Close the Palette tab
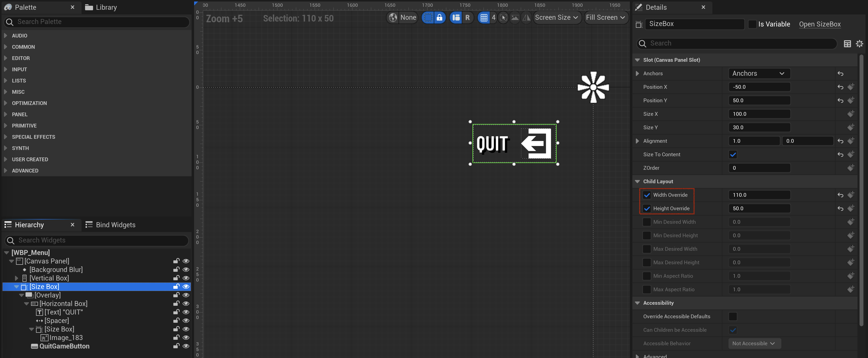This screenshot has width=868, height=358. point(73,7)
